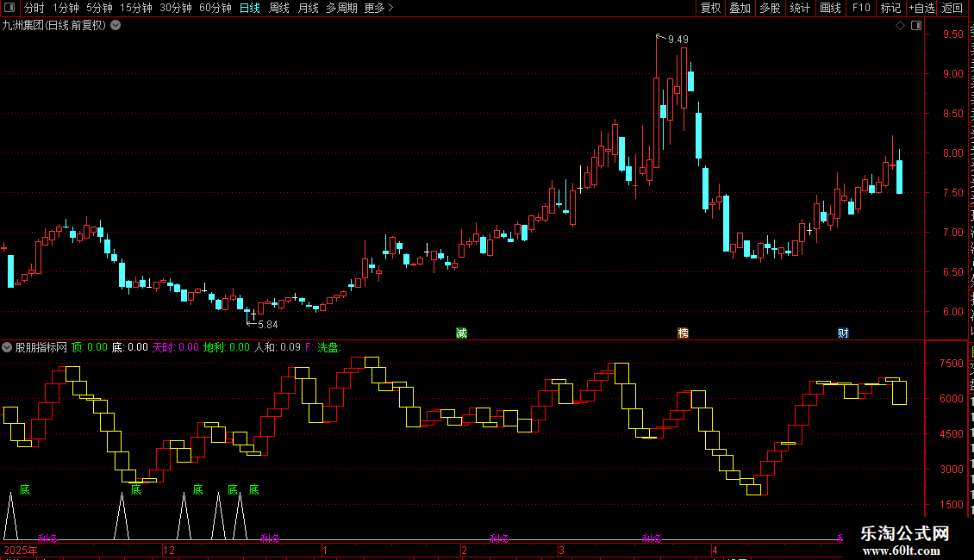Screen dimensions: 974x560
Task: Switch to 周线 weekly chart
Action: click(x=279, y=8)
